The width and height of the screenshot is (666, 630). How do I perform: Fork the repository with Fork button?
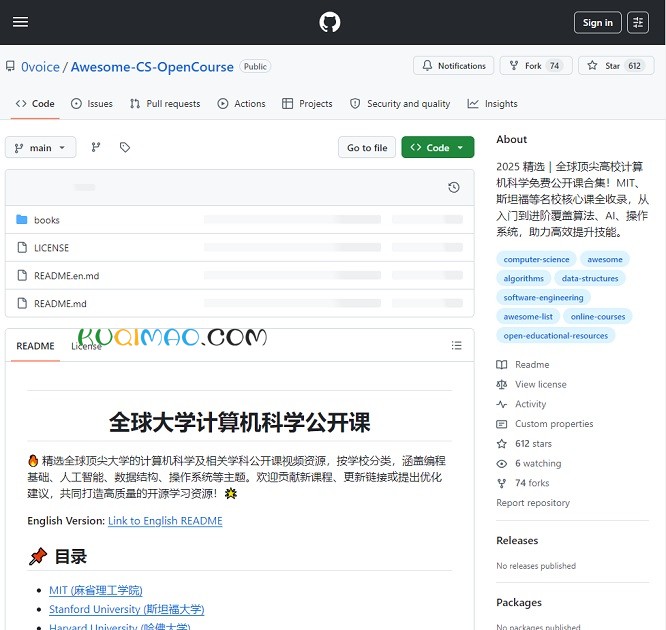coord(536,66)
